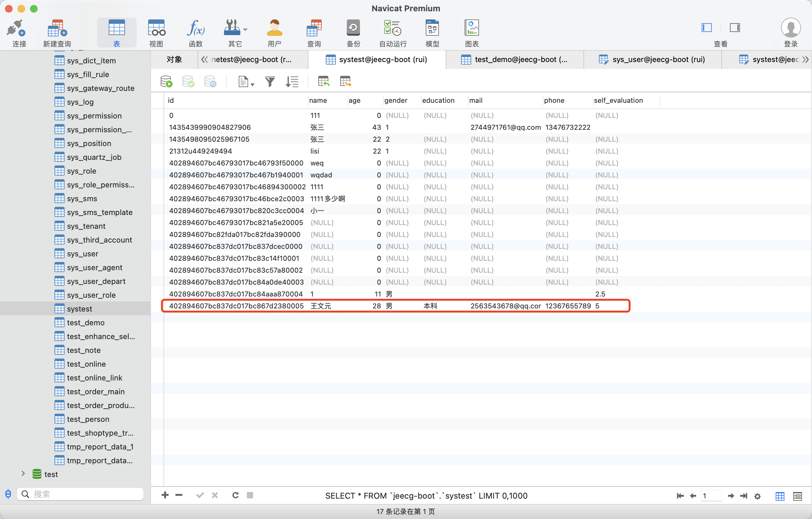The width and height of the screenshot is (812, 519).
Task: Open the Objects (对象) tab
Action: (174, 60)
